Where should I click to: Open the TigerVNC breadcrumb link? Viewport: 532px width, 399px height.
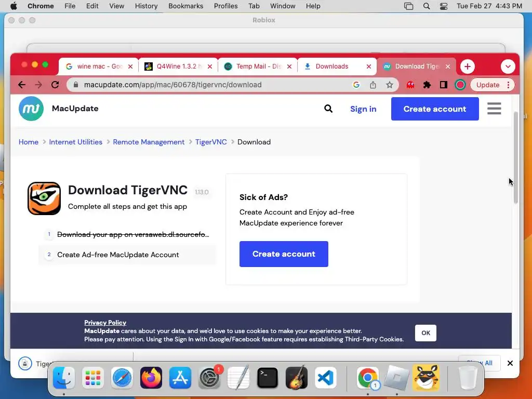(x=211, y=142)
